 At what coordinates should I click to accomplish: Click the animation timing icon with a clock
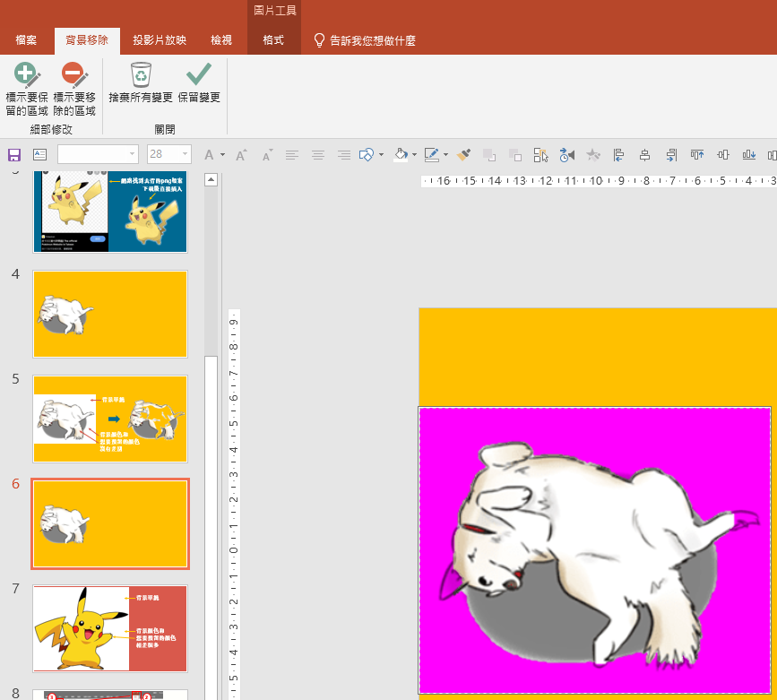tap(567, 155)
